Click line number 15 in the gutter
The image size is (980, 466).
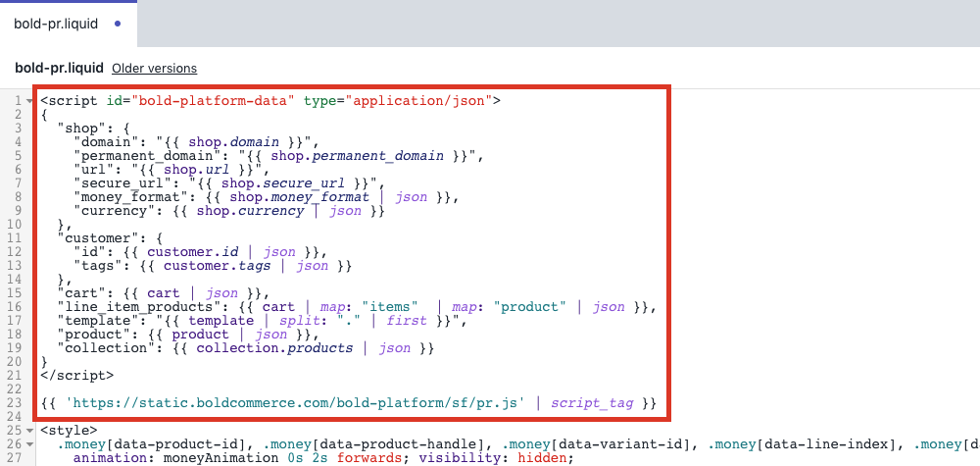(15, 293)
